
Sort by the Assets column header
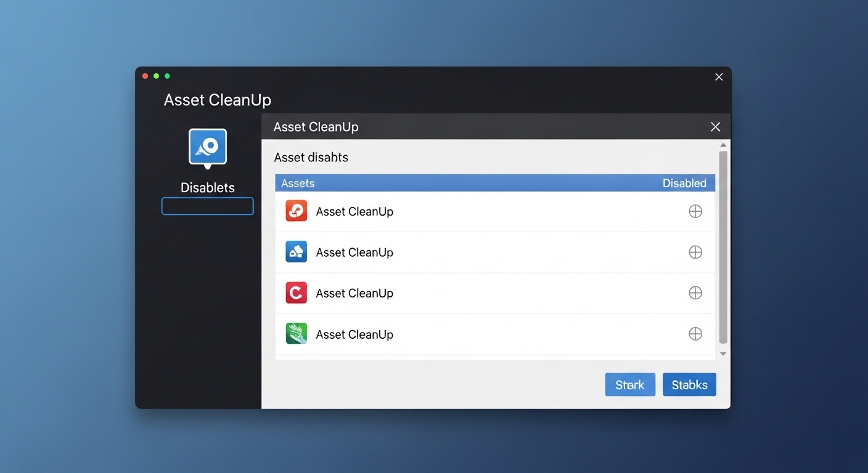[298, 183]
